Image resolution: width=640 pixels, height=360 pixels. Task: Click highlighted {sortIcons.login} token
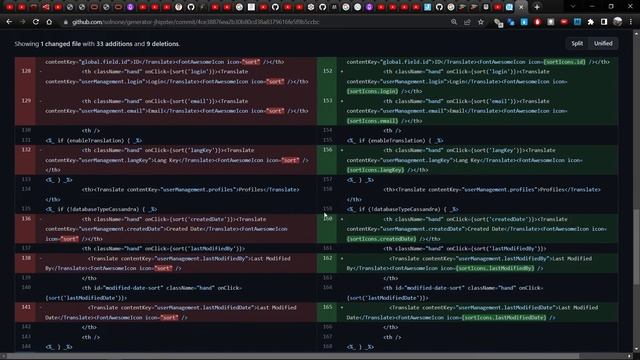click(x=372, y=91)
